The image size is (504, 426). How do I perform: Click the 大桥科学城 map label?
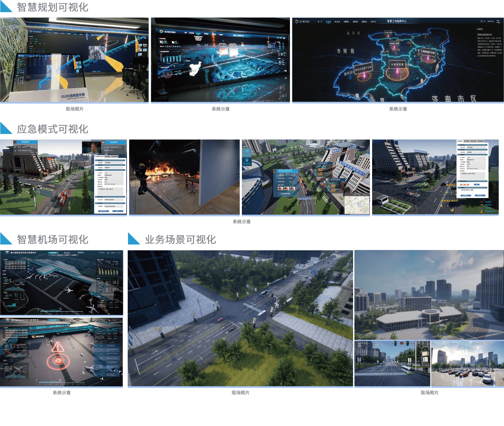pos(397,64)
